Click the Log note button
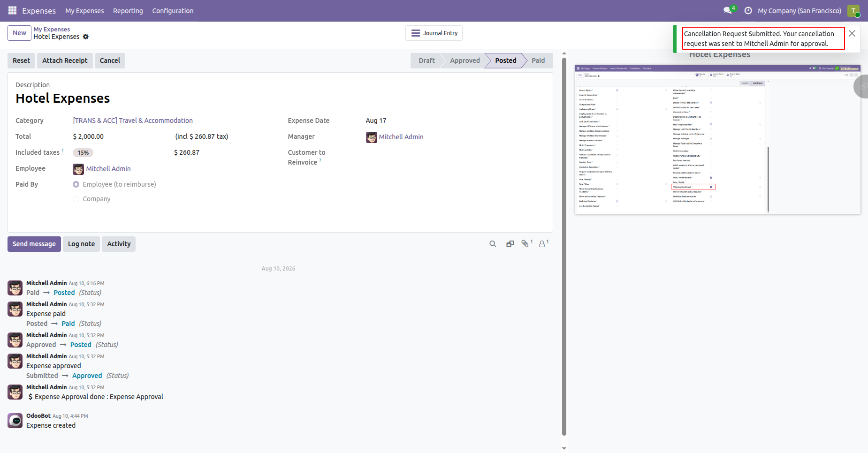Screen dimensions: 868x453 coord(81,244)
